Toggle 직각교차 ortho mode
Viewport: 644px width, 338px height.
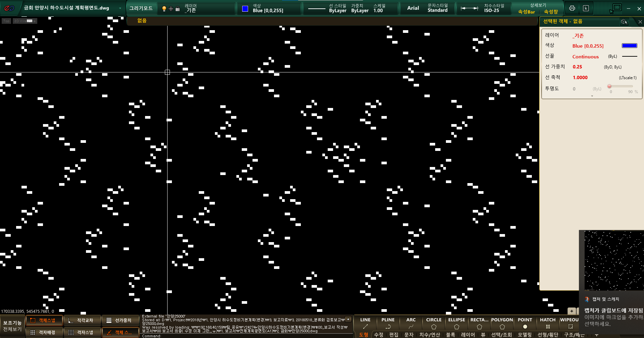click(x=83, y=321)
